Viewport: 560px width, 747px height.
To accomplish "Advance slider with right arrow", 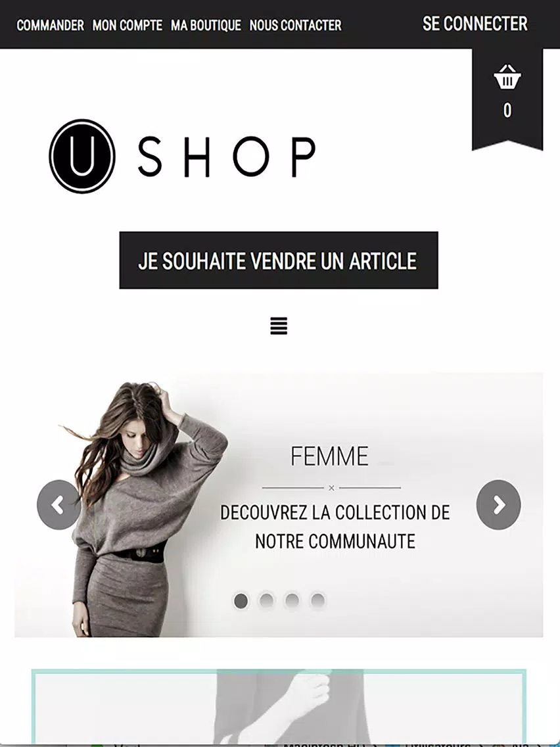I will click(x=498, y=504).
